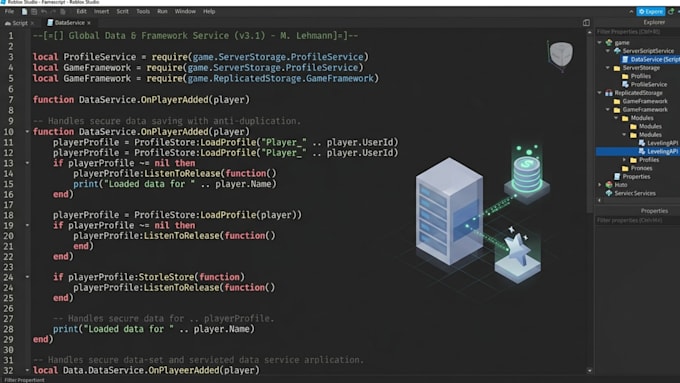This screenshot has width=680, height=383.
Task: Open the Tools menu
Action: (143, 12)
